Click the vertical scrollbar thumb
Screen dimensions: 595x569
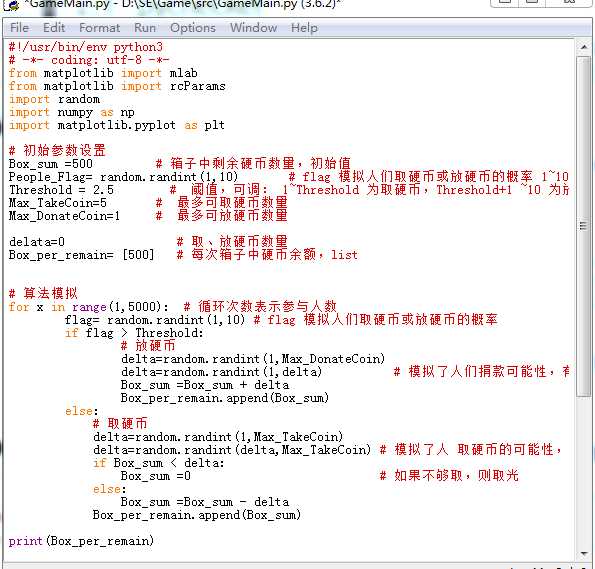[x=584, y=226]
